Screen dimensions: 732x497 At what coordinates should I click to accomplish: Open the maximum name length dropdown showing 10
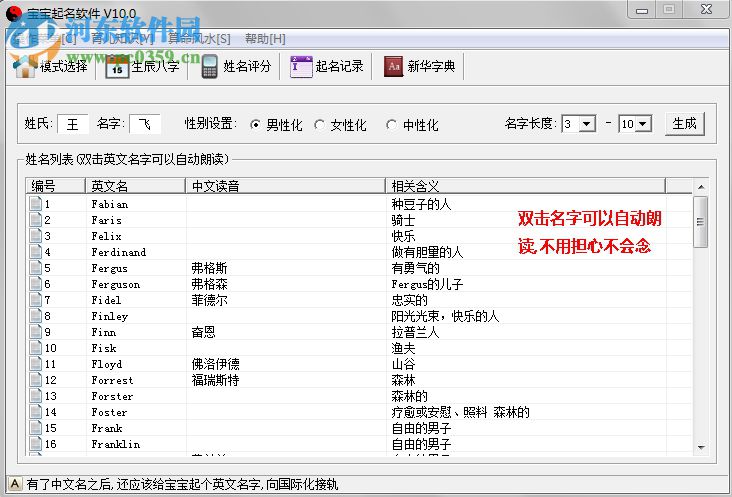coord(643,124)
